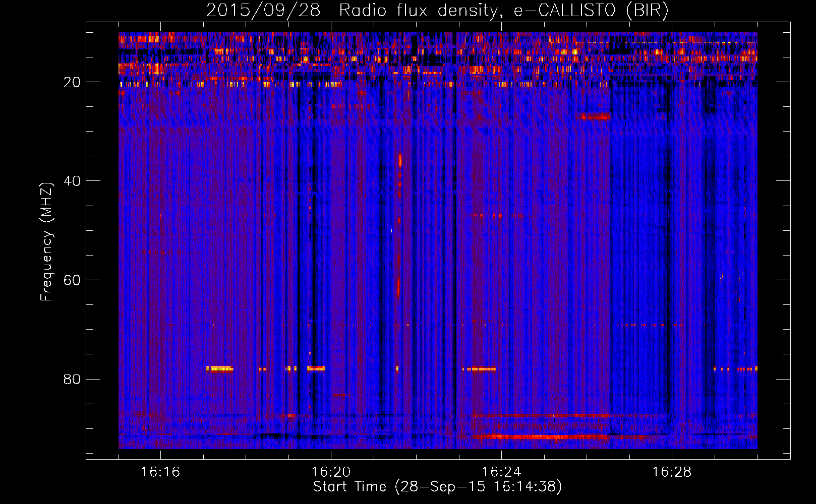
Task: Click the 16:20 time tick label
Action: tap(331, 472)
